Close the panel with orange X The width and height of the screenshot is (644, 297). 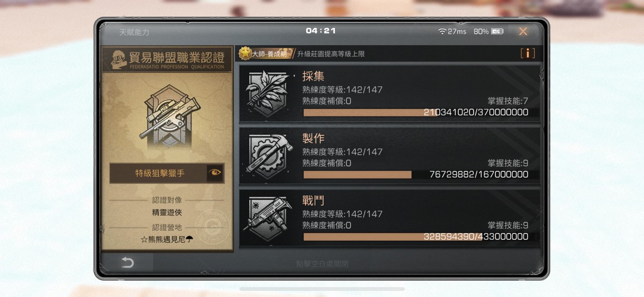[523, 31]
